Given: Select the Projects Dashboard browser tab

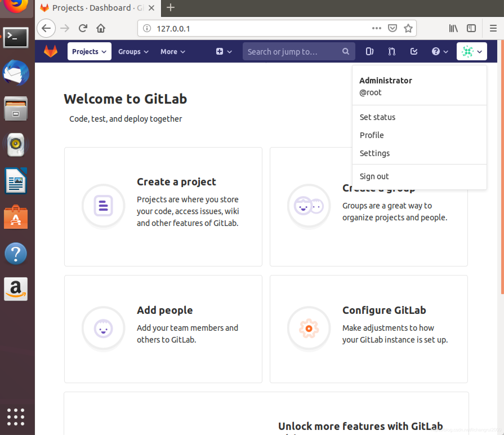Looking at the screenshot, I should (98, 8).
